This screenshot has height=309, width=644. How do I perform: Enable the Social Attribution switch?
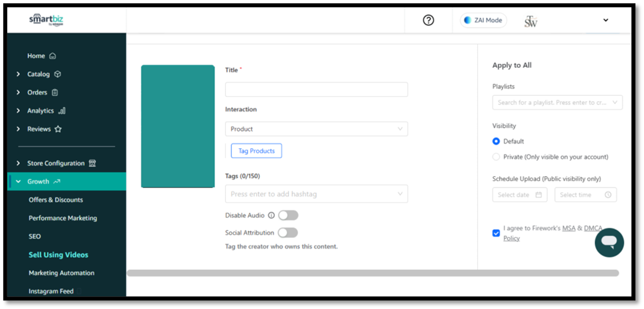pos(287,233)
